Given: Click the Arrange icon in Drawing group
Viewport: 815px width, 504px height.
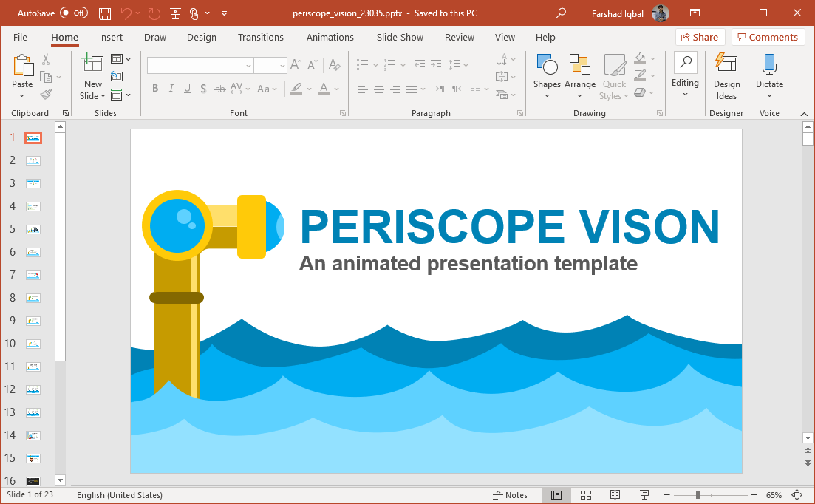Looking at the screenshot, I should click(x=580, y=74).
